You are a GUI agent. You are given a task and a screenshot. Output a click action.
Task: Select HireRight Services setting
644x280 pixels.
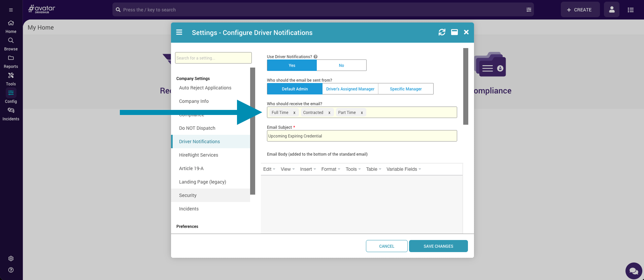[211, 155]
